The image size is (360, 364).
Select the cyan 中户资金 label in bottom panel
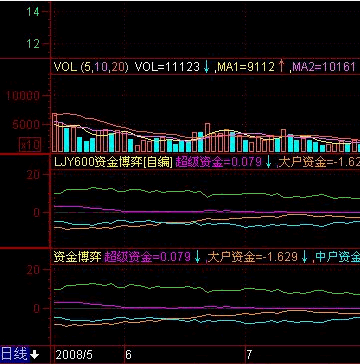click(337, 257)
